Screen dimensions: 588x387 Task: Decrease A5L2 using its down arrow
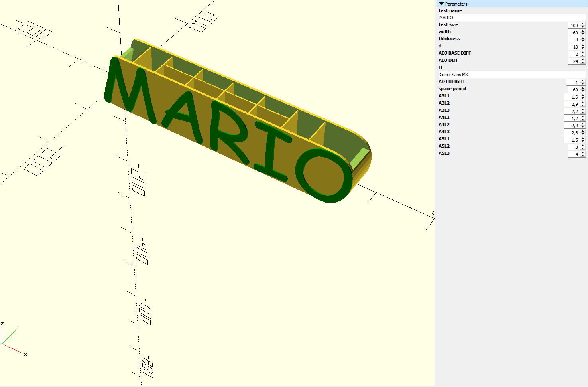coord(583,149)
